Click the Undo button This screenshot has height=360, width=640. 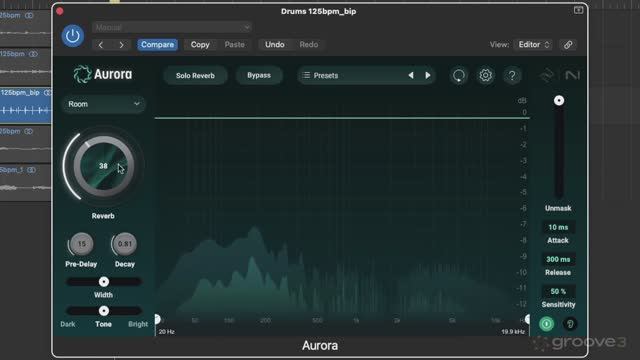pos(275,44)
